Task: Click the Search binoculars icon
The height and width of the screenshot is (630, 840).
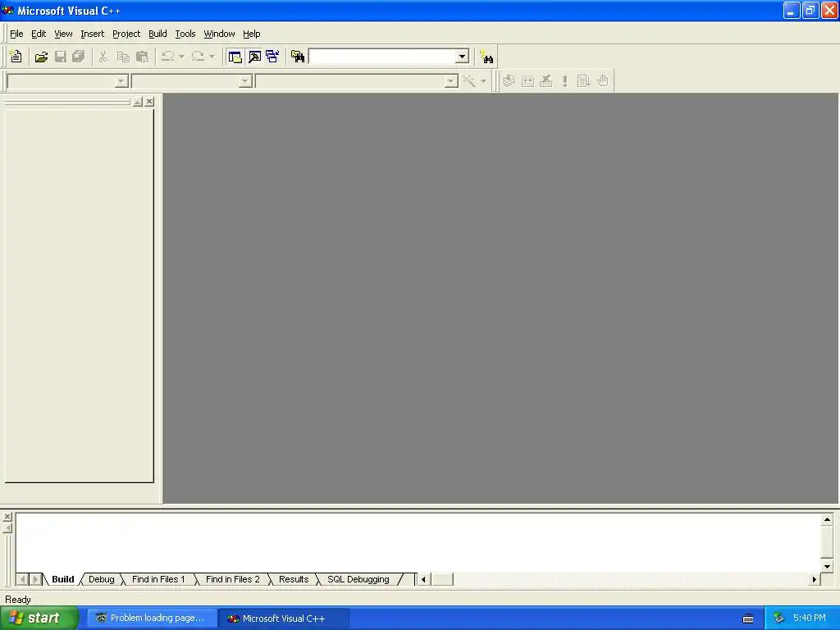Action: coord(486,57)
